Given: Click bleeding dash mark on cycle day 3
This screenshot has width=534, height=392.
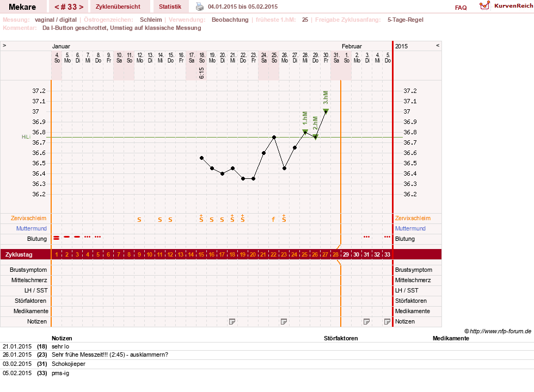Looking at the screenshot, I should [77, 237].
